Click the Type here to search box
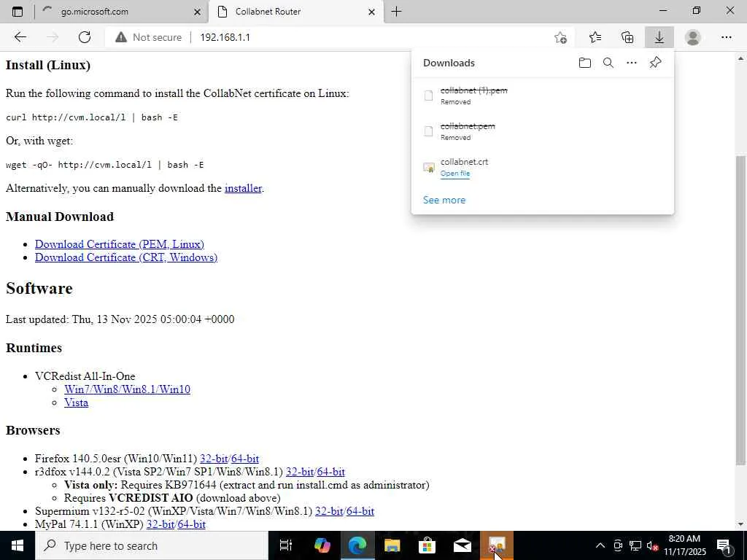The image size is (747, 560). coord(152,545)
